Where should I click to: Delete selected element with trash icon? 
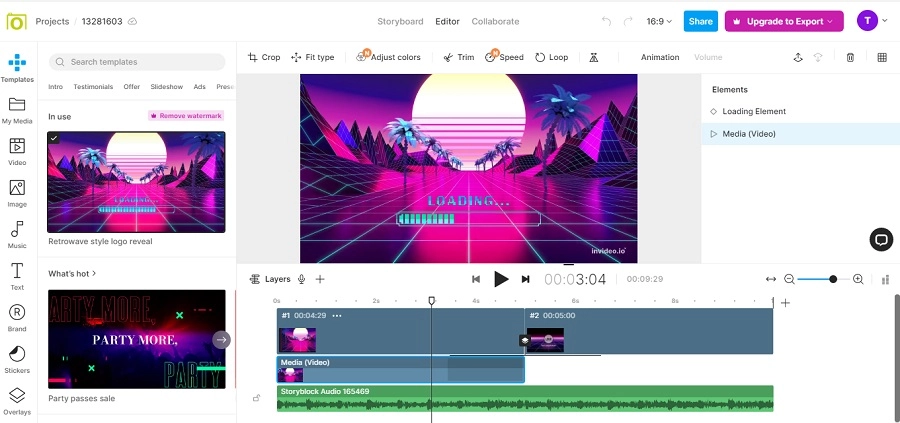click(850, 57)
